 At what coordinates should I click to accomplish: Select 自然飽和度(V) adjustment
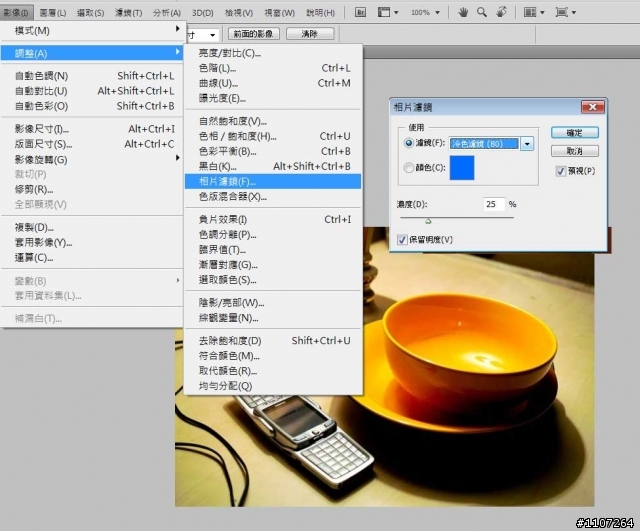[273, 121]
